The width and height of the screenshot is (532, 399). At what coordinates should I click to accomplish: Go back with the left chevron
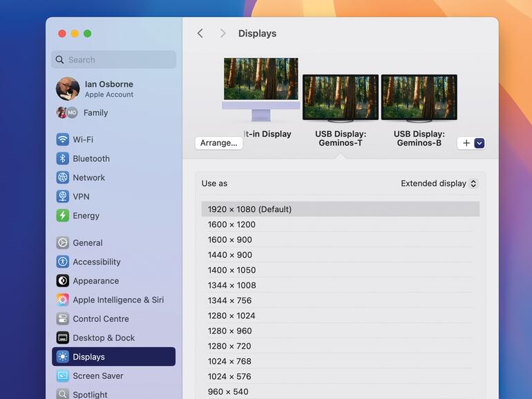click(200, 33)
